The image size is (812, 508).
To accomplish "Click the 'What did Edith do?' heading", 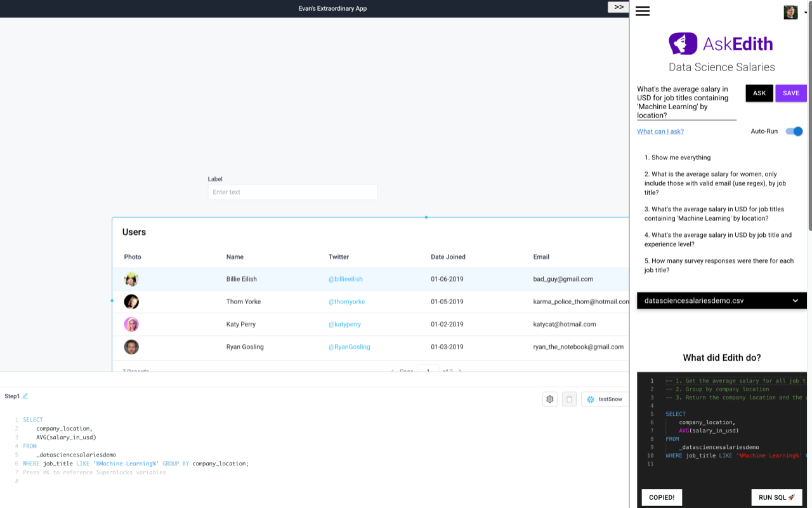I will click(x=722, y=358).
